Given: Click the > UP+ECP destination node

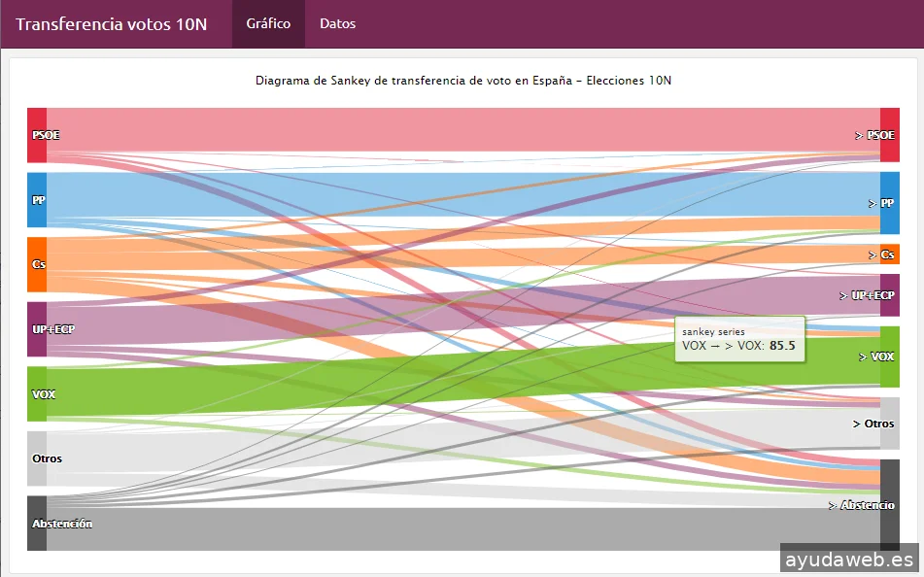Looking at the screenshot, I should (x=889, y=295).
